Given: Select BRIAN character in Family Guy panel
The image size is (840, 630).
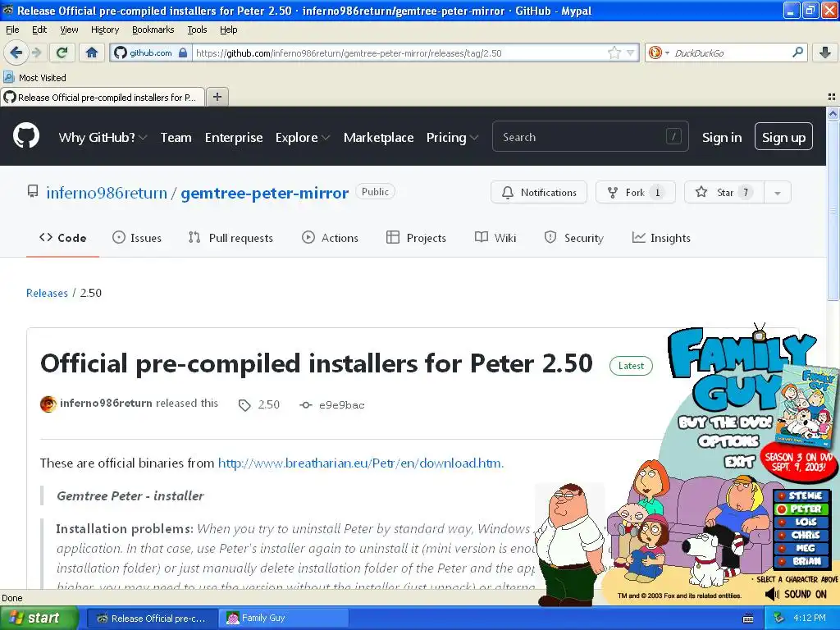Looking at the screenshot, I should (x=801, y=561).
